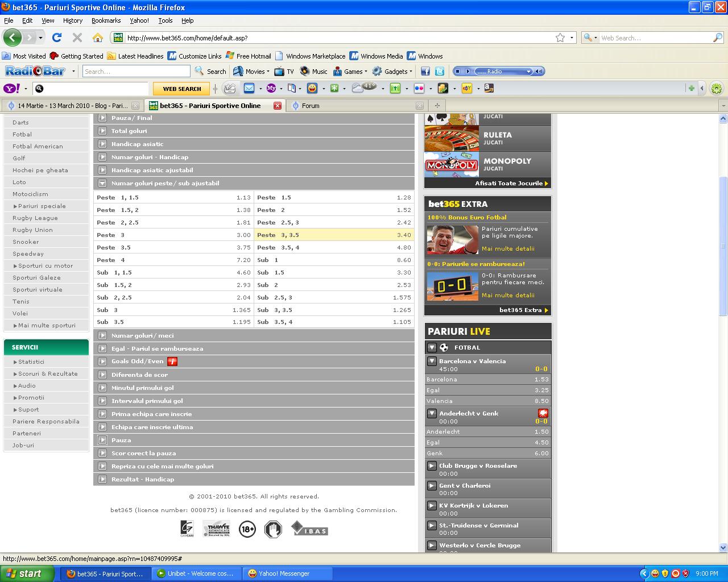Open the Ruleta casino game thumbnail

tap(452, 138)
